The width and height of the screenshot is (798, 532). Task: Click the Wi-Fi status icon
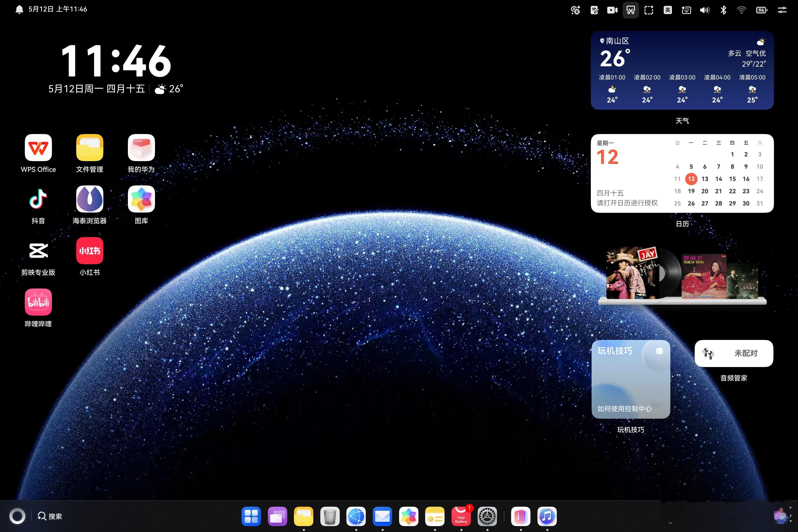pos(741,10)
